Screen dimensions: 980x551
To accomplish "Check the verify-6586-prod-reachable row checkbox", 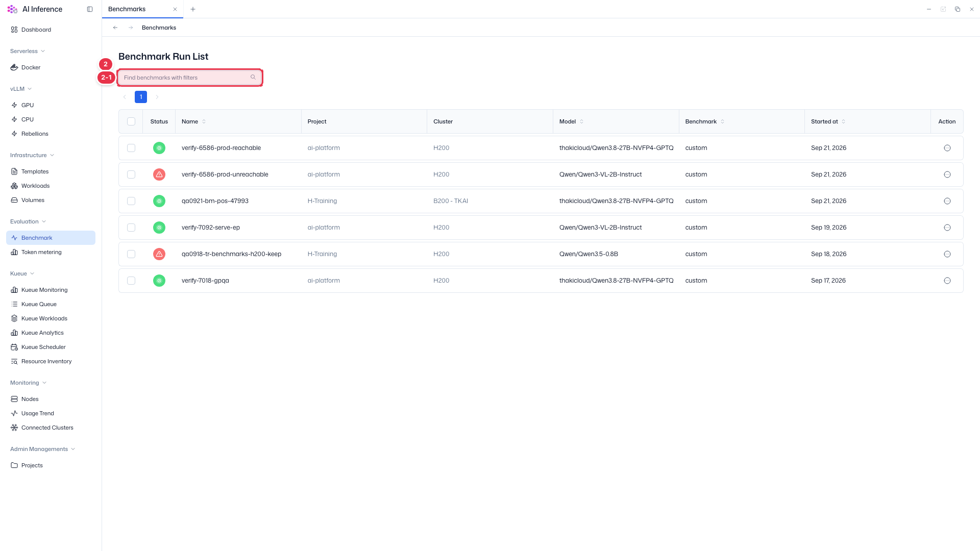I will pos(131,148).
